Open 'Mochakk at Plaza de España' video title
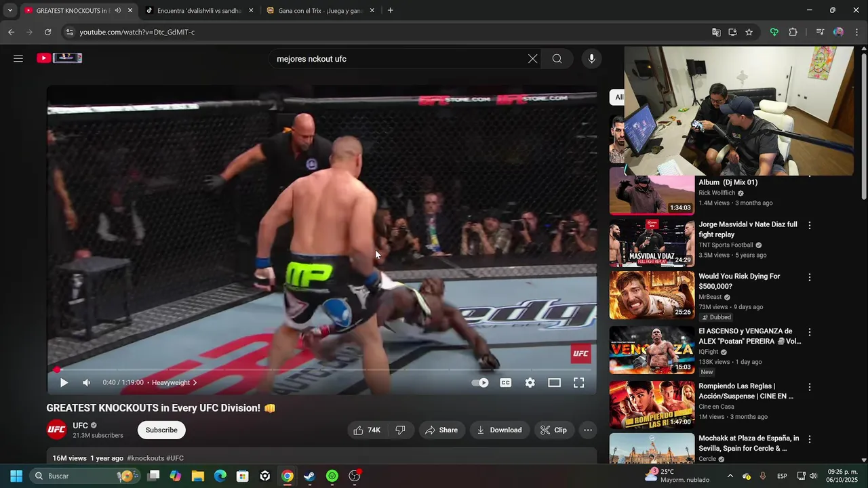 (x=749, y=443)
